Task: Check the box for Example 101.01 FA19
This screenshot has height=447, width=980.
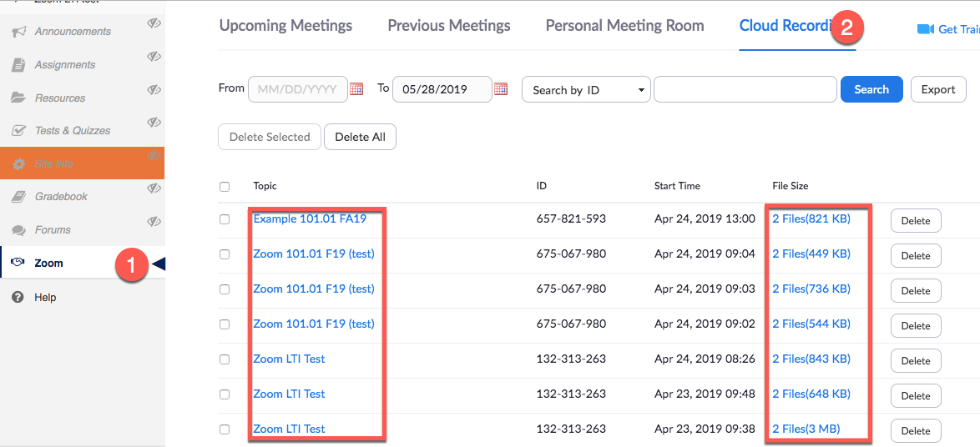Action: point(225,219)
